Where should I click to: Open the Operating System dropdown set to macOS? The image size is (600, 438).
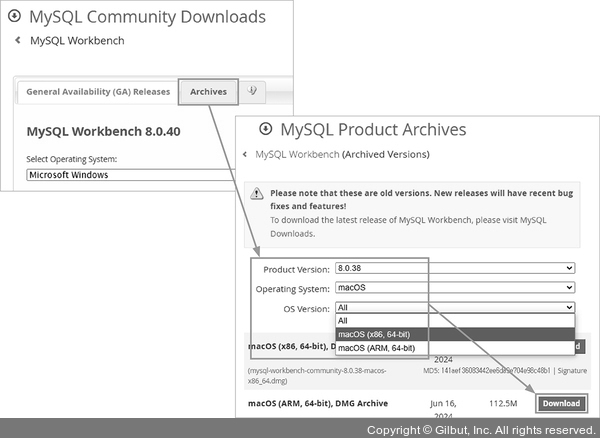click(455, 288)
